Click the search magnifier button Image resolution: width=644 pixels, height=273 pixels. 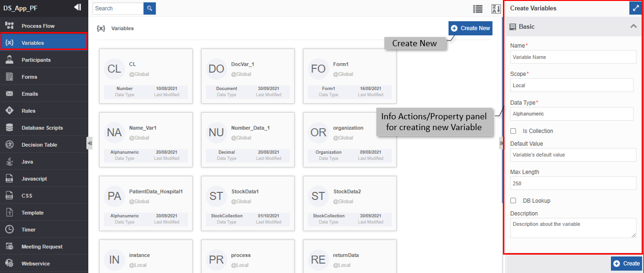150,8
